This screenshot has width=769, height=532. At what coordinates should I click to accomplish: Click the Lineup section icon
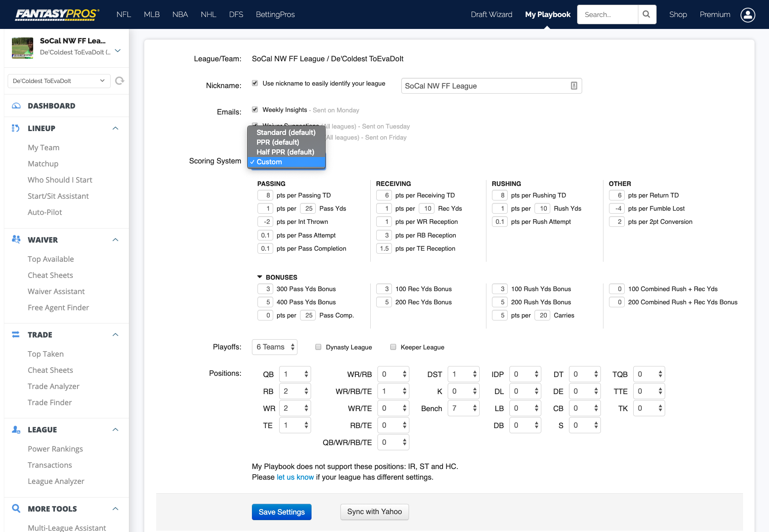point(16,129)
